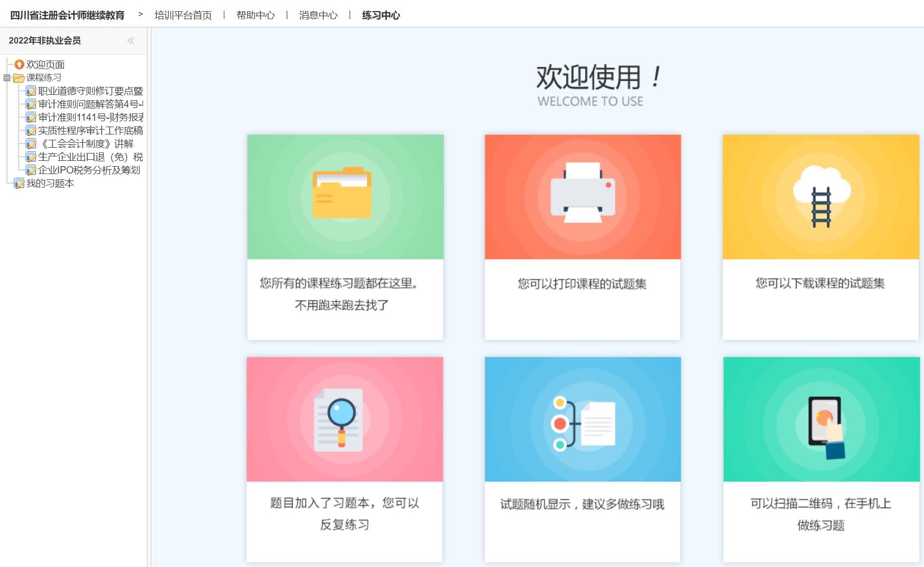Collapse the 课程练习 tree node
Viewport: 924px width, 567px height.
[7, 78]
